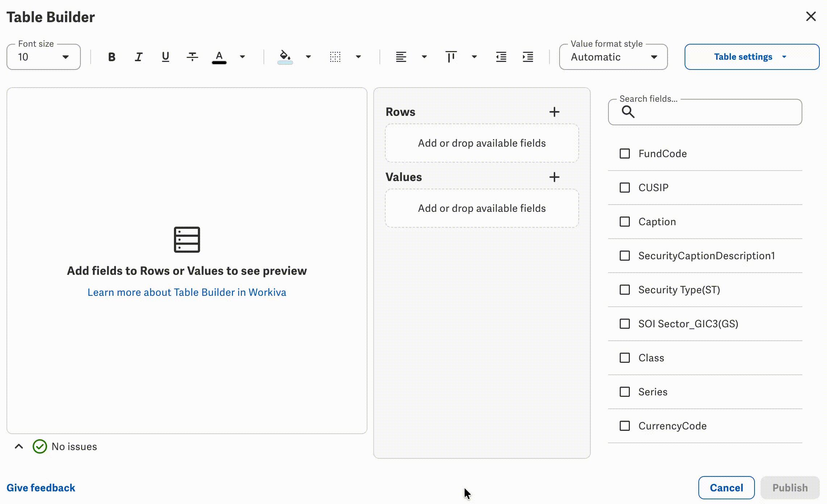Open the Table settings menu
The image size is (827, 504).
pyautogui.click(x=752, y=57)
